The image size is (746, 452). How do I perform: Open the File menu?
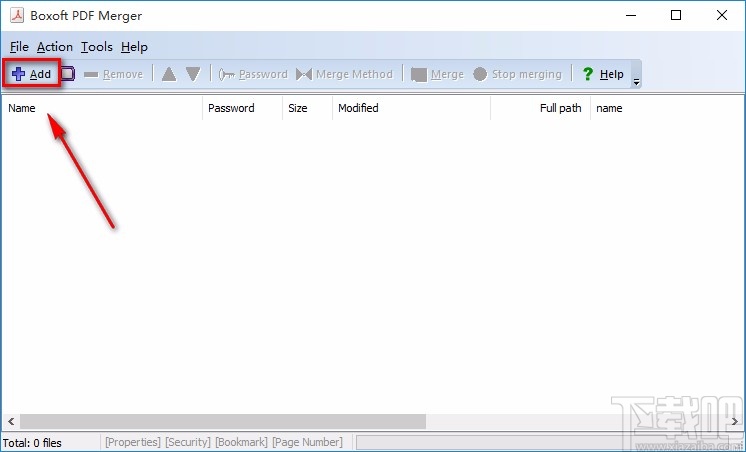click(19, 47)
